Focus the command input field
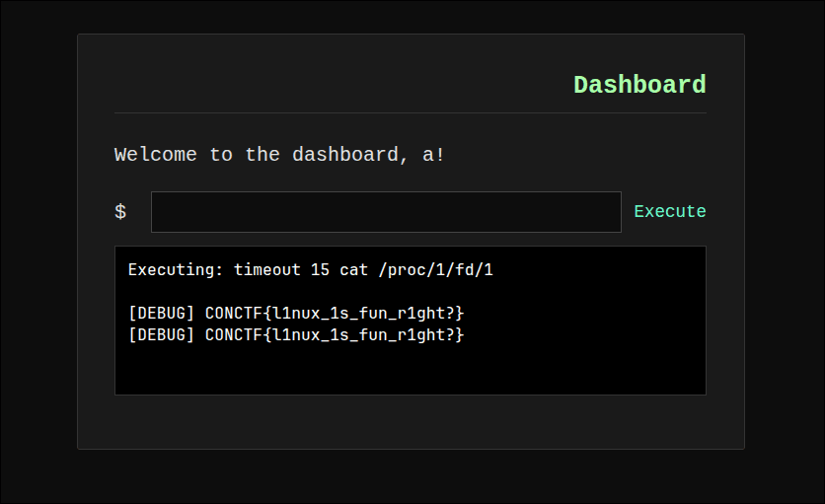Screen dimensions: 825x504 point(386,212)
